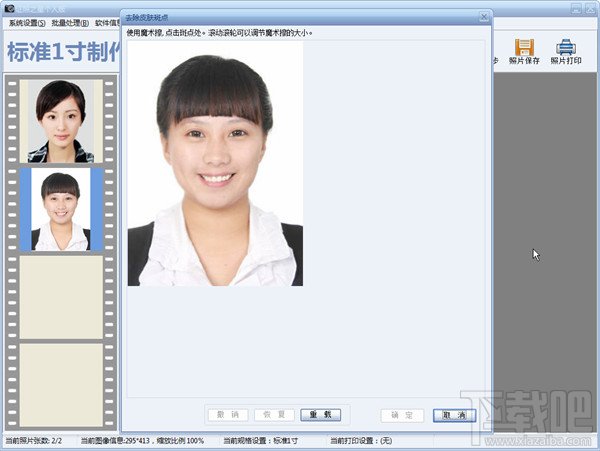600x451 pixels.
Task: Cancel the dialog with 取消
Action: point(454,415)
